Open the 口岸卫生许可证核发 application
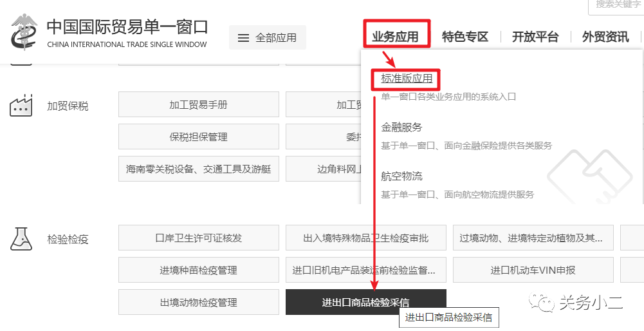 pos(199,238)
